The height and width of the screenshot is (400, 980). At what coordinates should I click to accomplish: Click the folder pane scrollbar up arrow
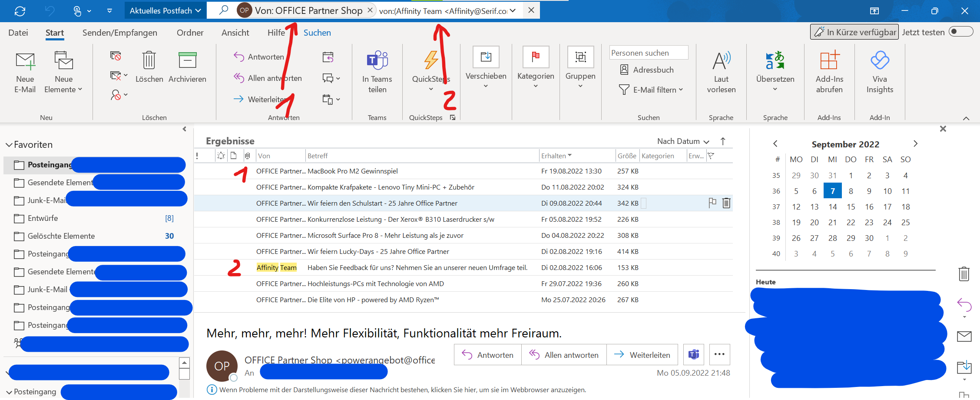(184, 363)
